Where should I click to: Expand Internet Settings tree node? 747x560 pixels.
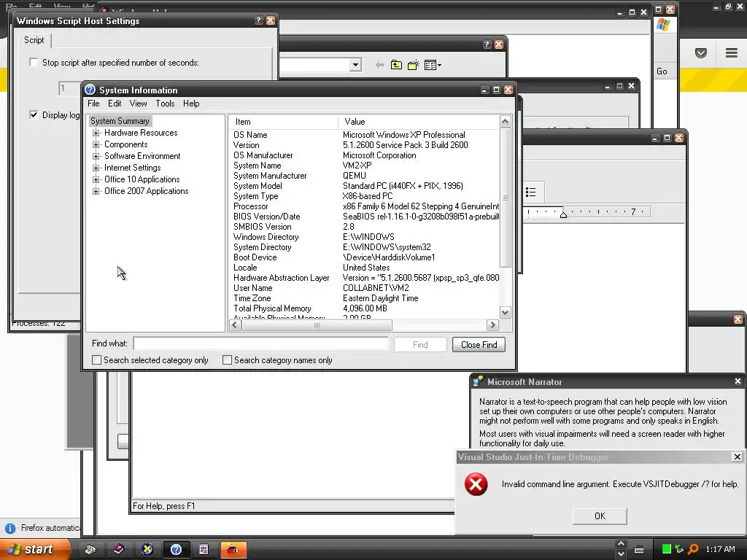(96, 168)
